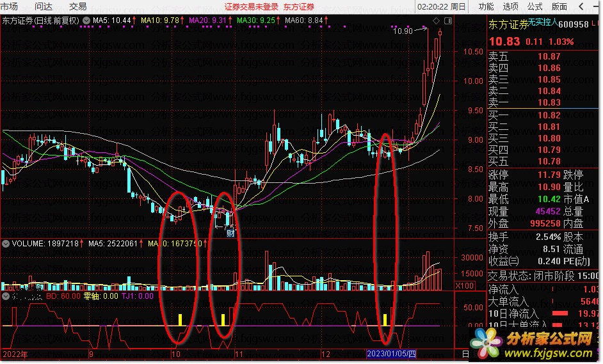The image size is (603, 364).
Task: Click BD: 60.00 indicator value
Action: point(63,296)
